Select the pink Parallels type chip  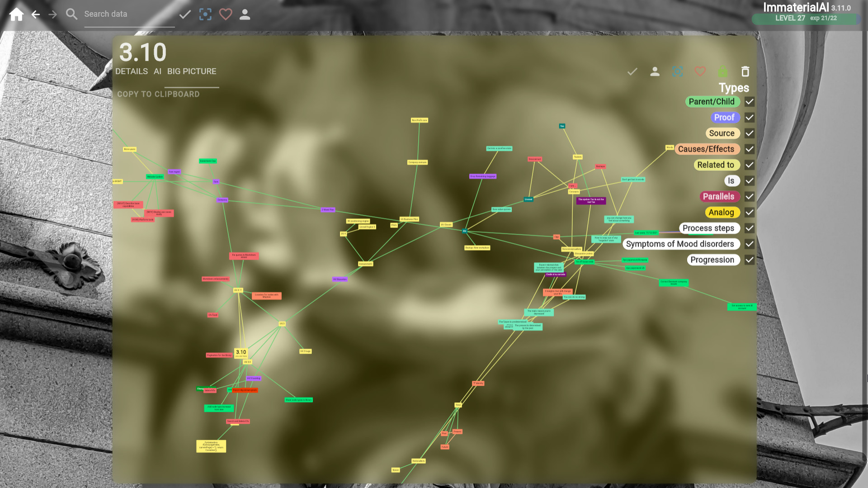click(718, 197)
